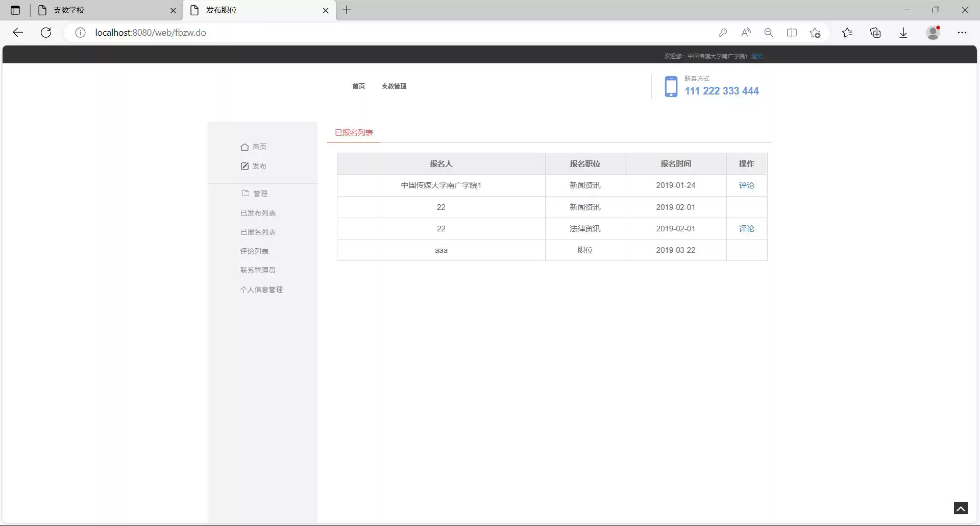
Task: Open 联系管理员 in sidebar
Action: [x=258, y=270]
